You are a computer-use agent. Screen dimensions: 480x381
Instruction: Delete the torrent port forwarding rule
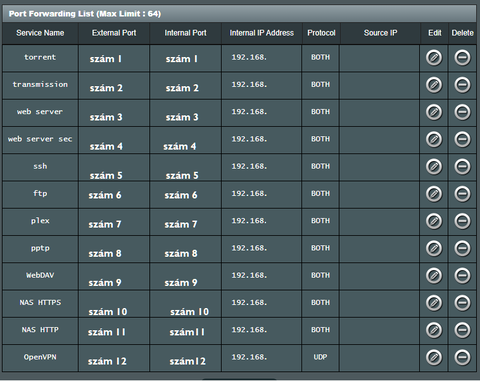(x=462, y=58)
